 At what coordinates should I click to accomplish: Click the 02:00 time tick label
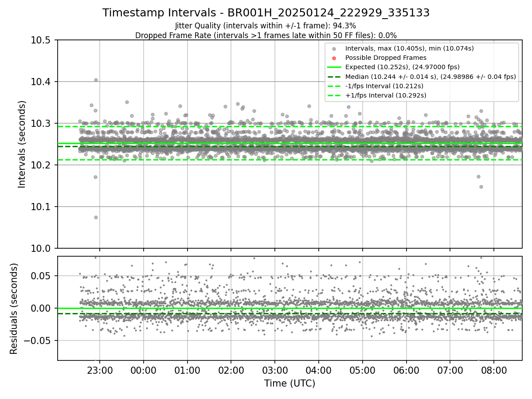tap(231, 370)
